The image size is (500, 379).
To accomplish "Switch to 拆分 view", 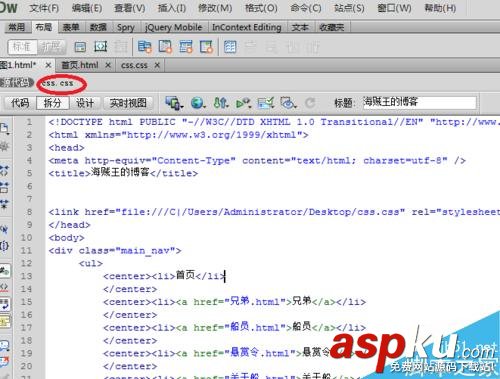I will pyautogui.click(x=53, y=103).
